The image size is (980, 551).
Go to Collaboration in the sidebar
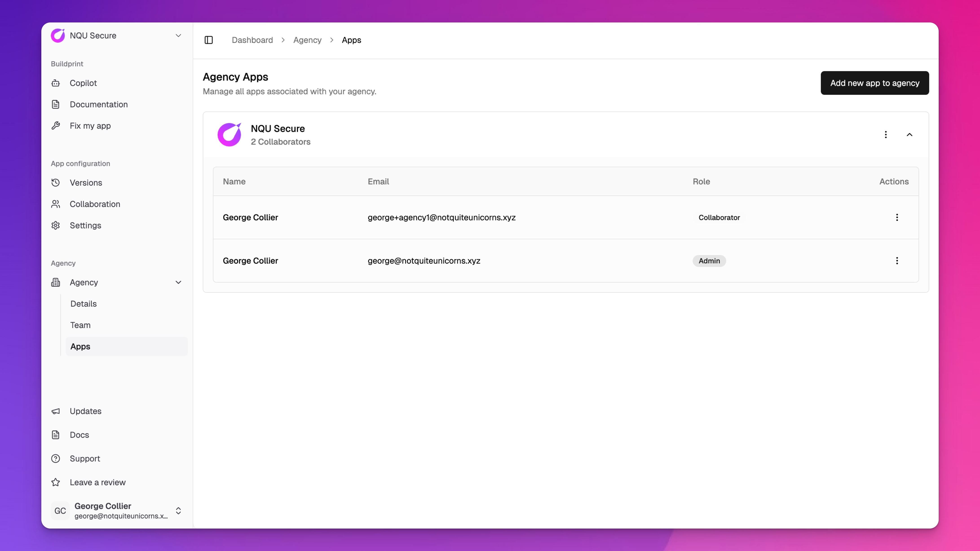[117, 204]
